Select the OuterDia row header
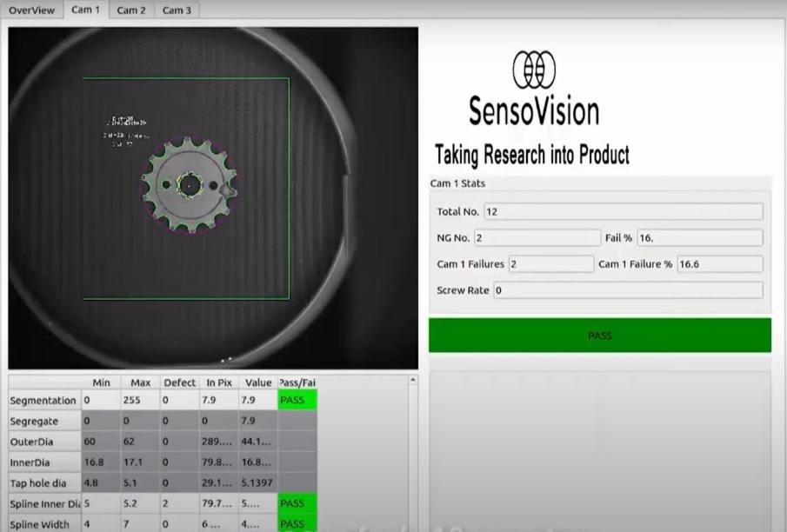Screen dimensions: 787x532 click(44, 441)
